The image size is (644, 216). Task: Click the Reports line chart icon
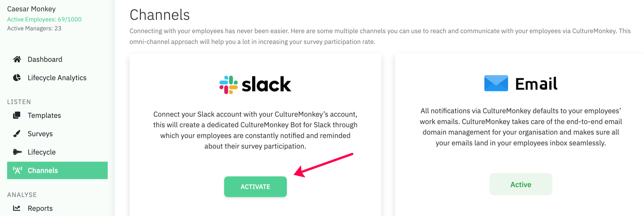[x=17, y=208]
